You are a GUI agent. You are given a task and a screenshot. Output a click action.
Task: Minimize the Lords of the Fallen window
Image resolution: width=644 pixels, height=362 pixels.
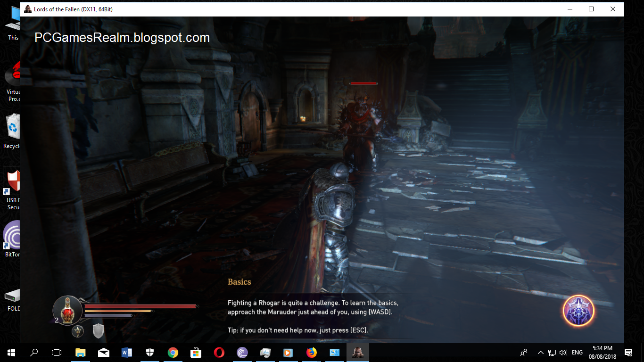pos(570,9)
